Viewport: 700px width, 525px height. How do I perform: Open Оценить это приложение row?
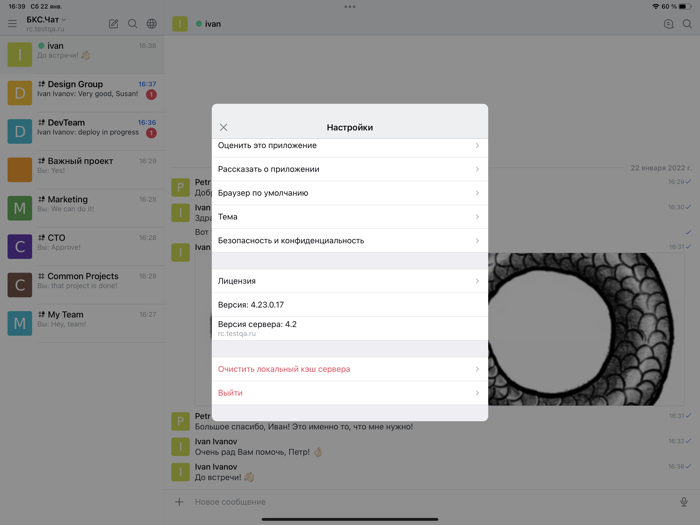(x=350, y=146)
